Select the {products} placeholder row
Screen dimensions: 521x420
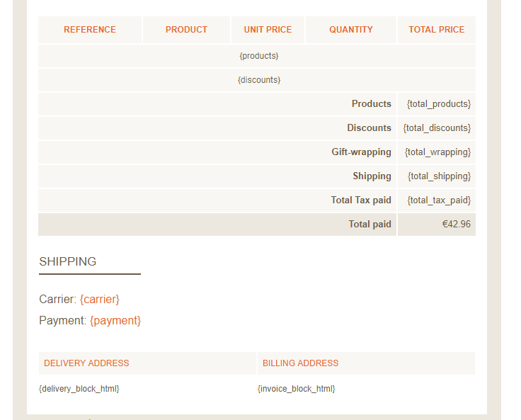click(257, 56)
